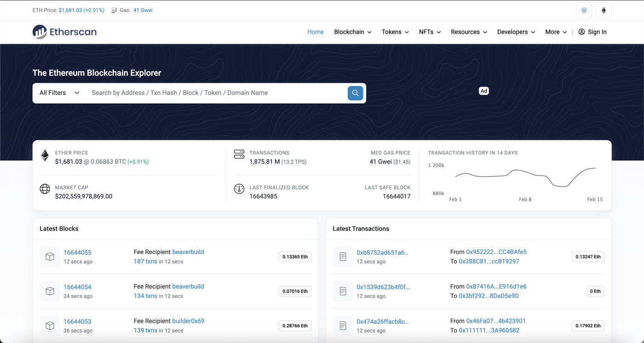The image size is (644, 343).
Task: View the 134 txns link
Action: pos(145,296)
